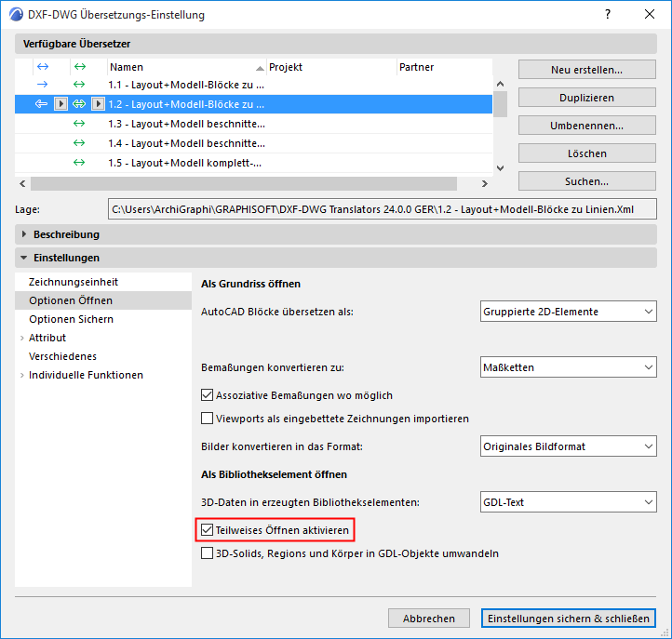Click the green arrow icon in row 1.3
Image resolution: width=672 pixels, height=639 pixels.
click(x=79, y=124)
